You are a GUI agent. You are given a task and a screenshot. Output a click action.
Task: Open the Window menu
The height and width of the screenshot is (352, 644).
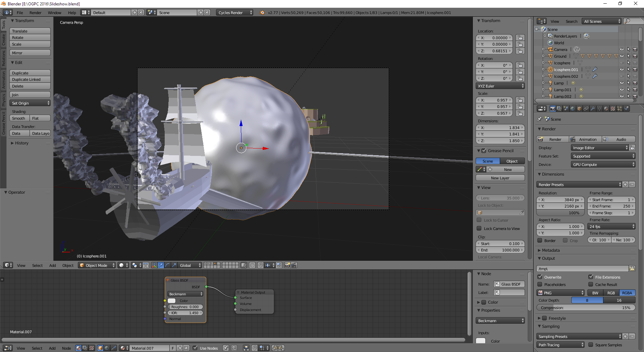pyautogui.click(x=54, y=13)
